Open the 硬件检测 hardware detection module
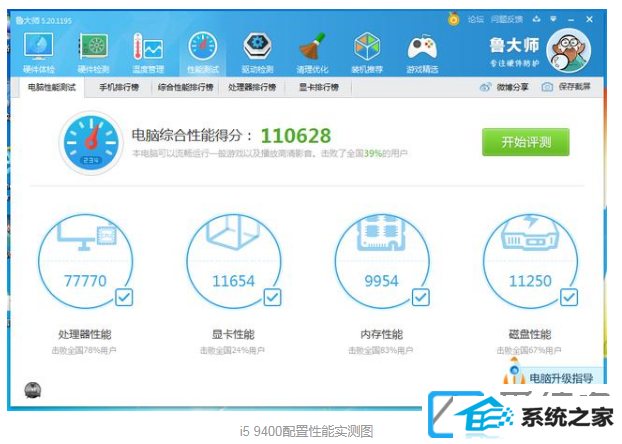The image size is (622, 444). click(93, 53)
